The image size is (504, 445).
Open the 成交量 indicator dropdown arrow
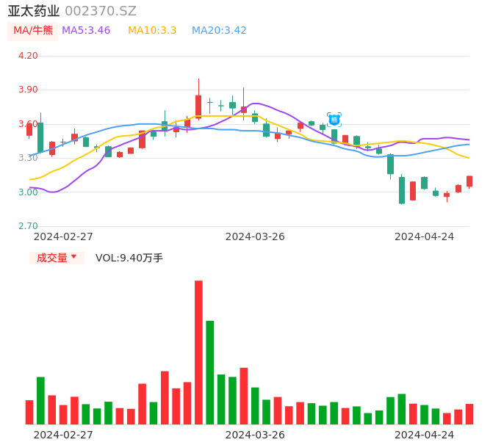[x=73, y=257]
